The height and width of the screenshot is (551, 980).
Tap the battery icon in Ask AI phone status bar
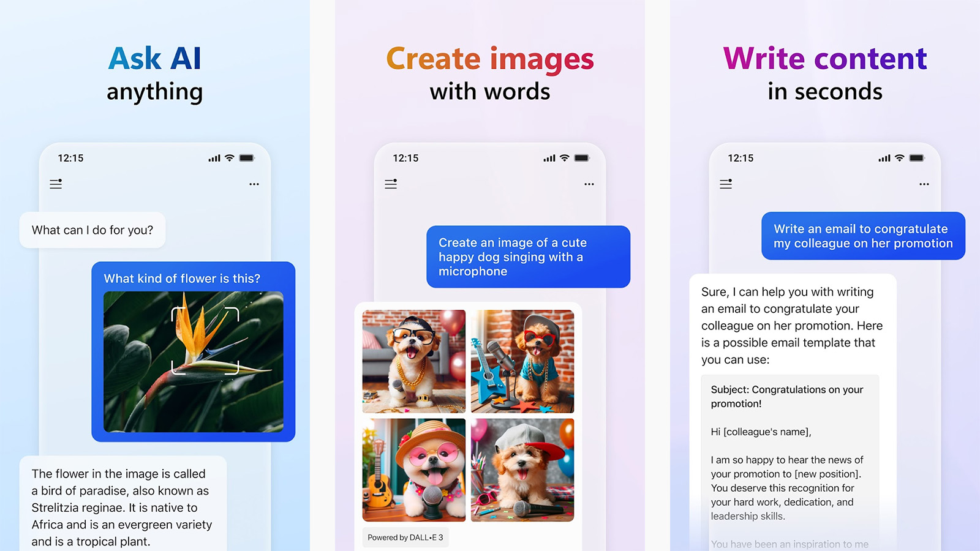tap(247, 158)
